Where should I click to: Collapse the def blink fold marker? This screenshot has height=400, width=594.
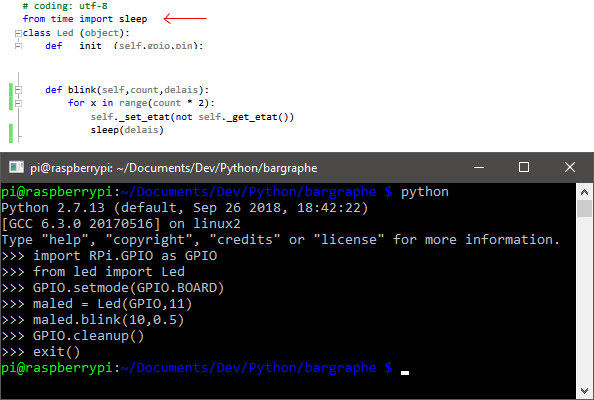tap(18, 90)
